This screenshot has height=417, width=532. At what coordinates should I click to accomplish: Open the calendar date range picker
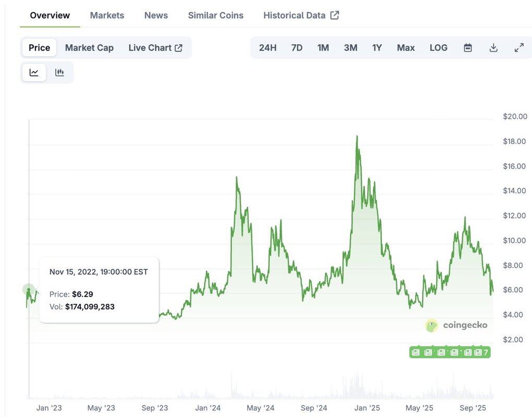tap(468, 48)
